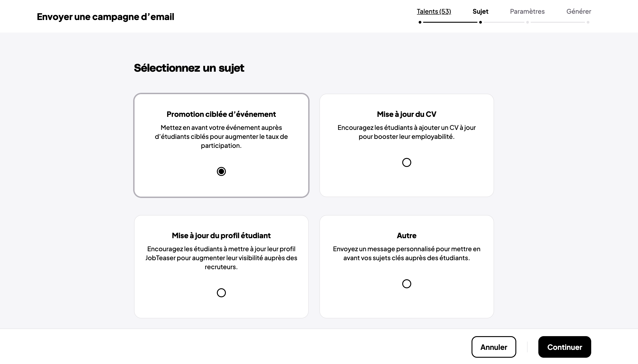Click the Talents step dot indicator
This screenshot has height=364, width=638.
(x=420, y=22)
